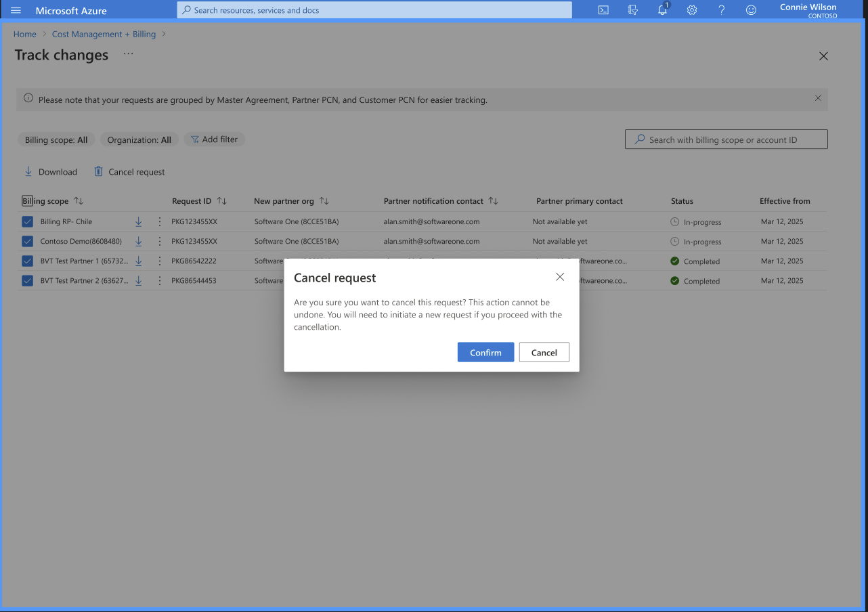Uncheck the BVT Test Partner 2 checkbox
The height and width of the screenshot is (612, 868).
coord(27,280)
